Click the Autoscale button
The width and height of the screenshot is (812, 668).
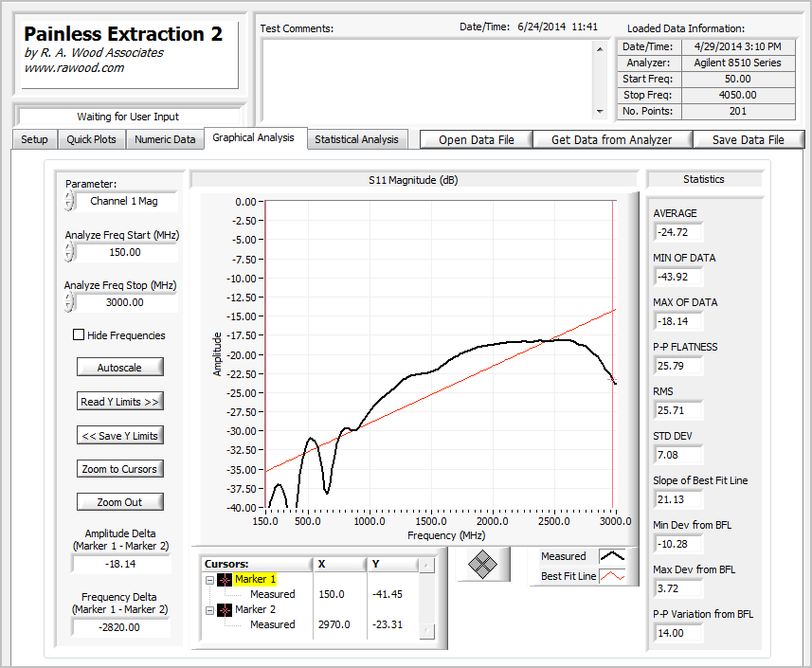point(119,367)
